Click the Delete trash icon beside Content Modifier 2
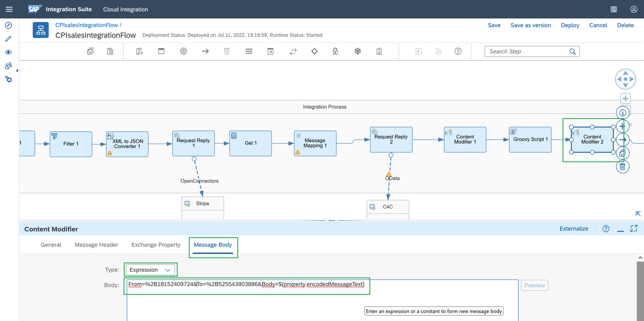This screenshot has height=321, width=644. [x=623, y=167]
